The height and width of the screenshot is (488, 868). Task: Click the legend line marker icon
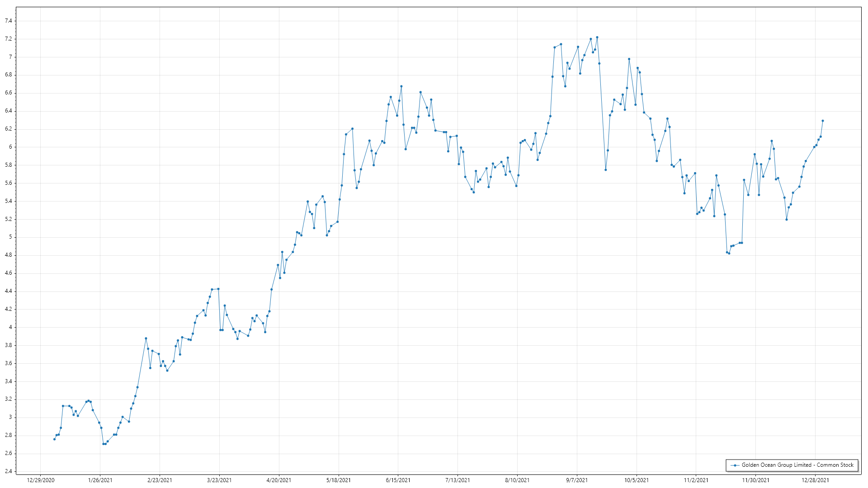[735, 465]
